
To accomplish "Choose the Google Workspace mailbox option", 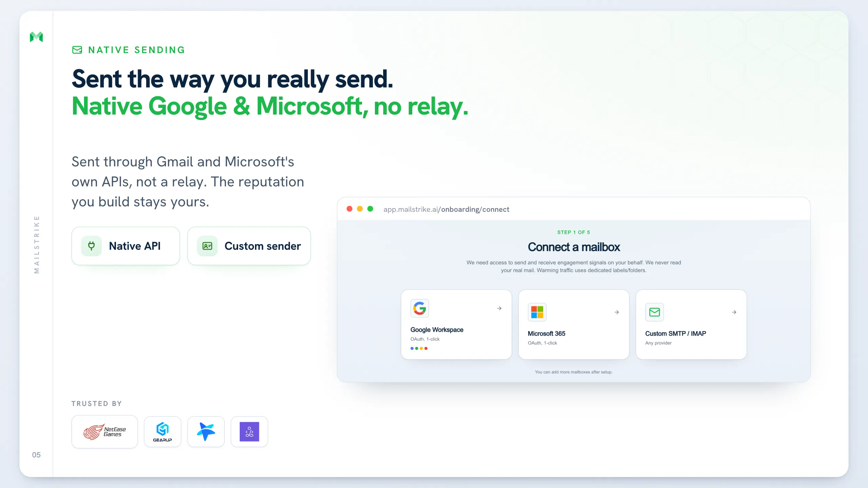I will 456,324.
